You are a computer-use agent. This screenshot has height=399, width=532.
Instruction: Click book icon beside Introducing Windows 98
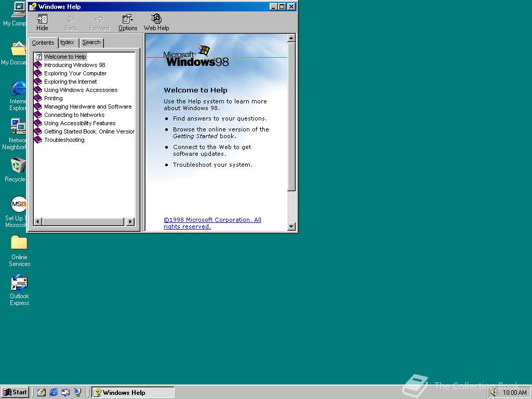pos(38,65)
